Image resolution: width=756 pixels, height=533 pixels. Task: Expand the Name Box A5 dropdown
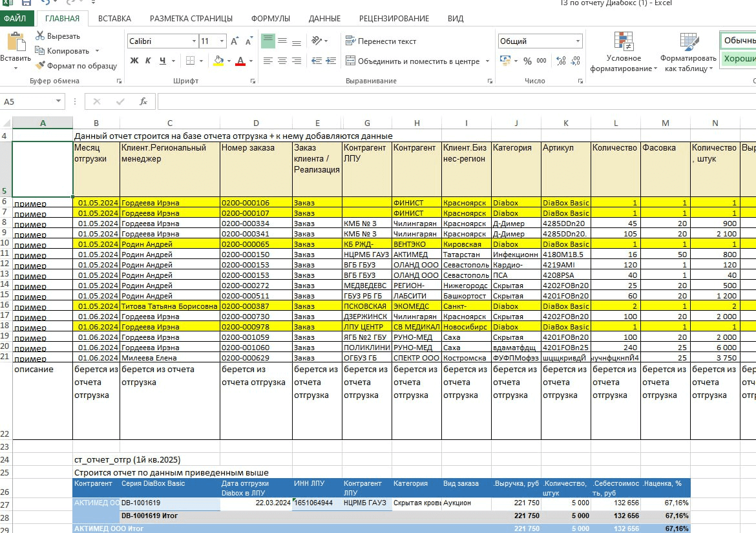point(58,101)
